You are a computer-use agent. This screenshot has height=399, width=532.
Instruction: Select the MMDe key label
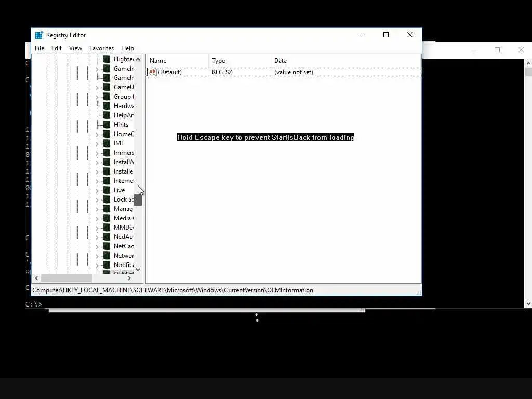pyautogui.click(x=124, y=228)
